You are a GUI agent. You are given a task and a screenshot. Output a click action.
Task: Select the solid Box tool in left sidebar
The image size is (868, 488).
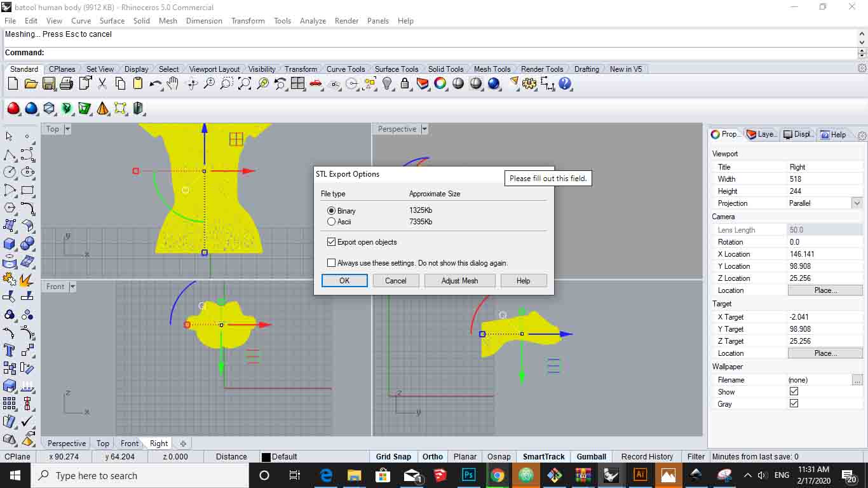pos(9,243)
